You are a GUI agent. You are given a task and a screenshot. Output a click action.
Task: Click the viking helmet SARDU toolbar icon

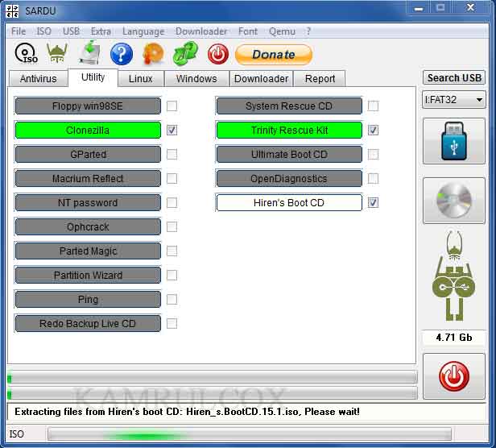[57, 53]
